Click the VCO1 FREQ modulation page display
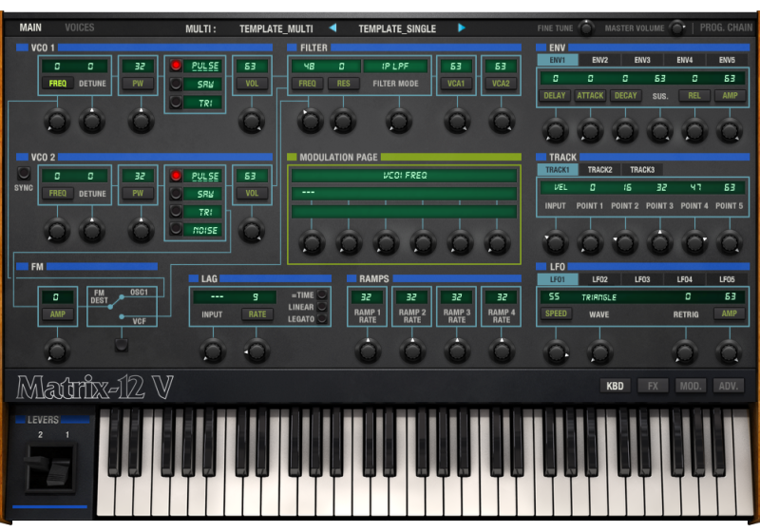 click(x=404, y=176)
